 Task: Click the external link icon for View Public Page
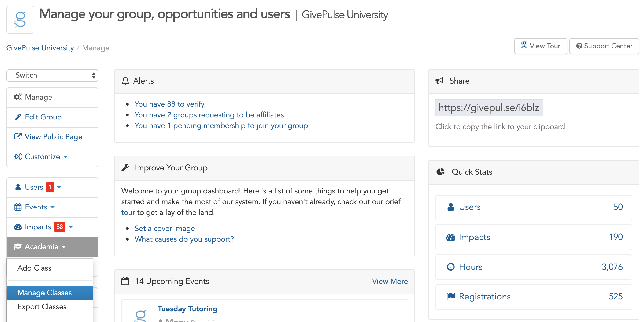pyautogui.click(x=18, y=136)
